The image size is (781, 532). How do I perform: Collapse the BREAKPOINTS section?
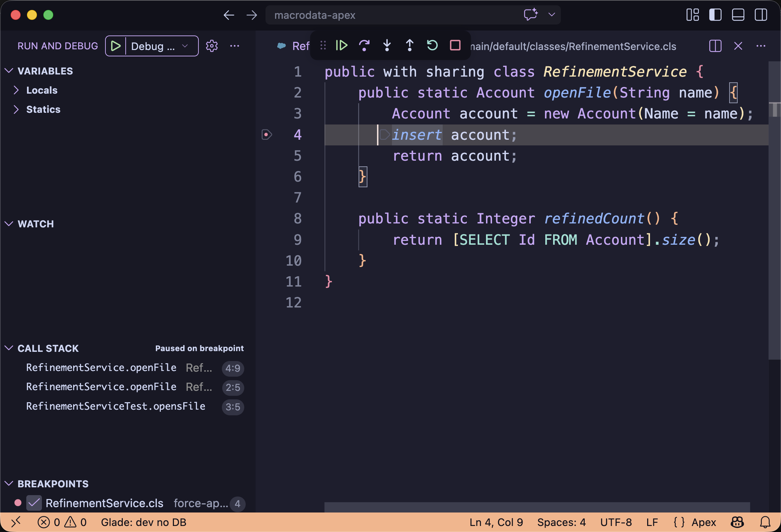9,484
